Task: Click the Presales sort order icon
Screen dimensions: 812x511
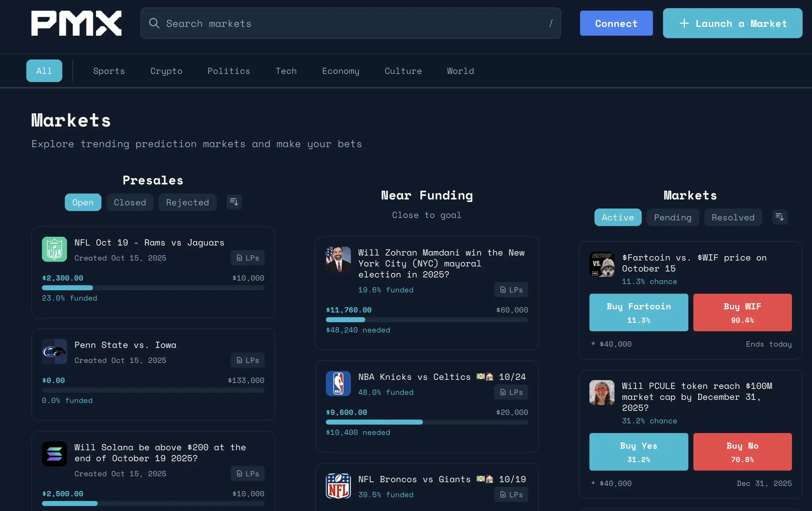Action: click(234, 202)
